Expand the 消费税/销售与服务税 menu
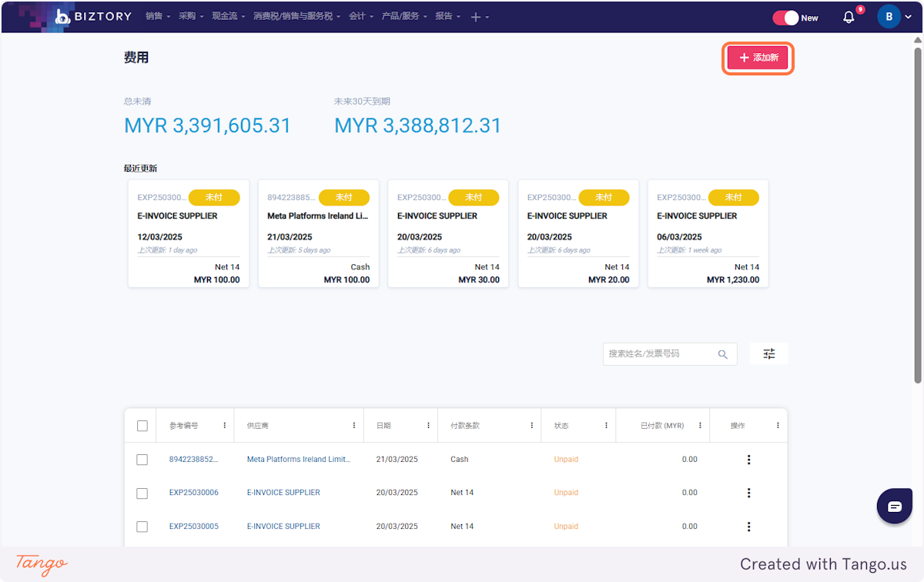The height and width of the screenshot is (582, 924). 296,16
